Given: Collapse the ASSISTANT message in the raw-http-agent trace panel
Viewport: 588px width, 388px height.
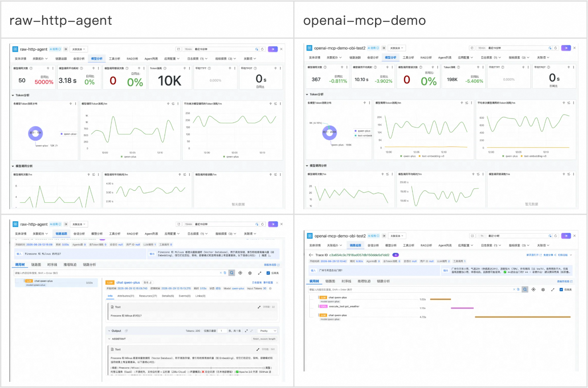Looking at the screenshot, I should point(109,339).
